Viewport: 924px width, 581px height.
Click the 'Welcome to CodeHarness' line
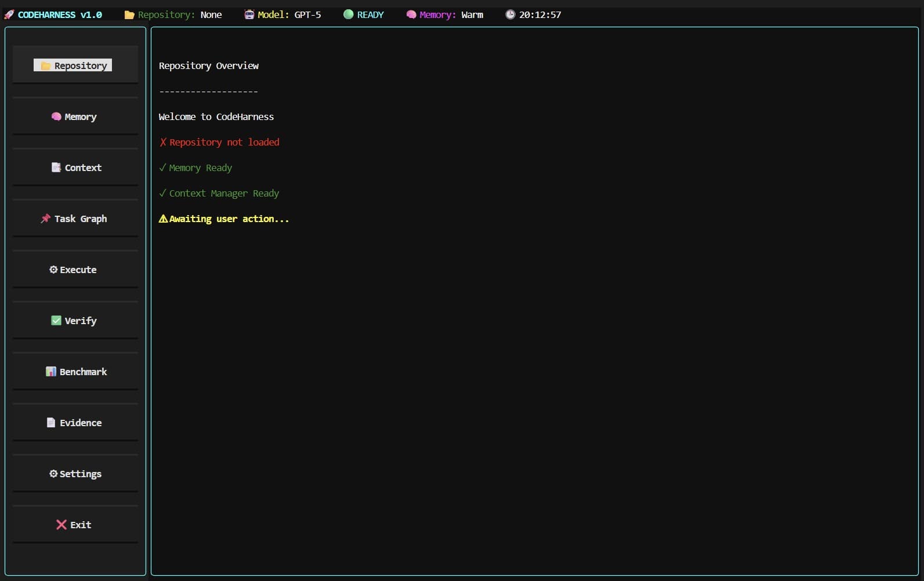point(216,117)
